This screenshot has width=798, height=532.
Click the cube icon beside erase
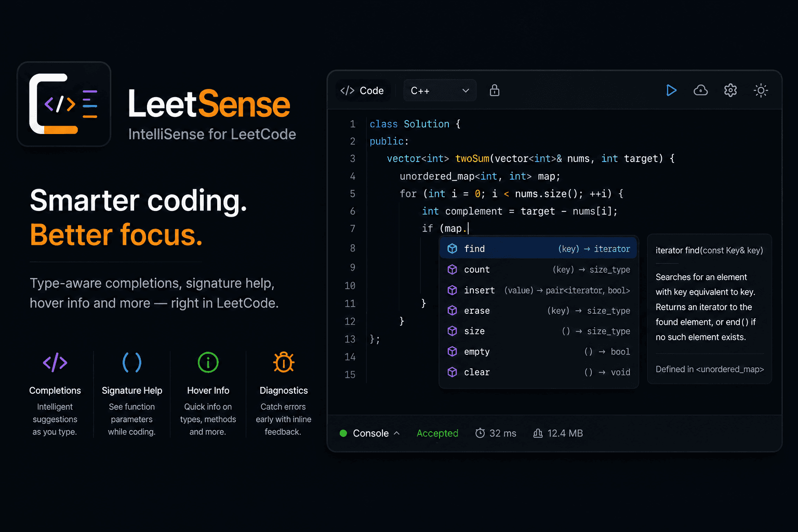point(453,311)
